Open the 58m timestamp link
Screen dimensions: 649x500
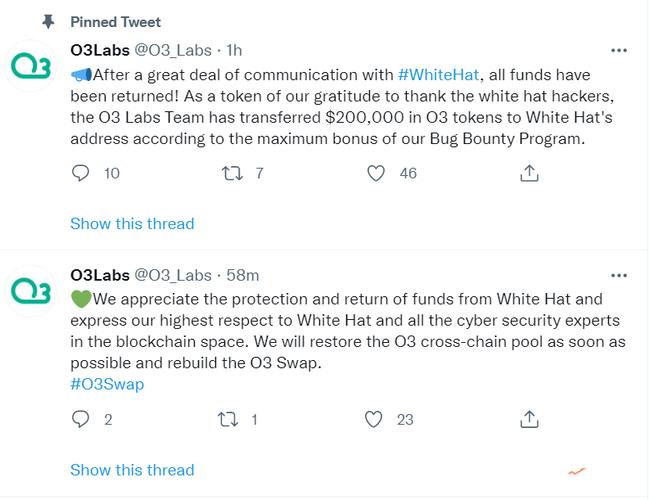click(243, 275)
